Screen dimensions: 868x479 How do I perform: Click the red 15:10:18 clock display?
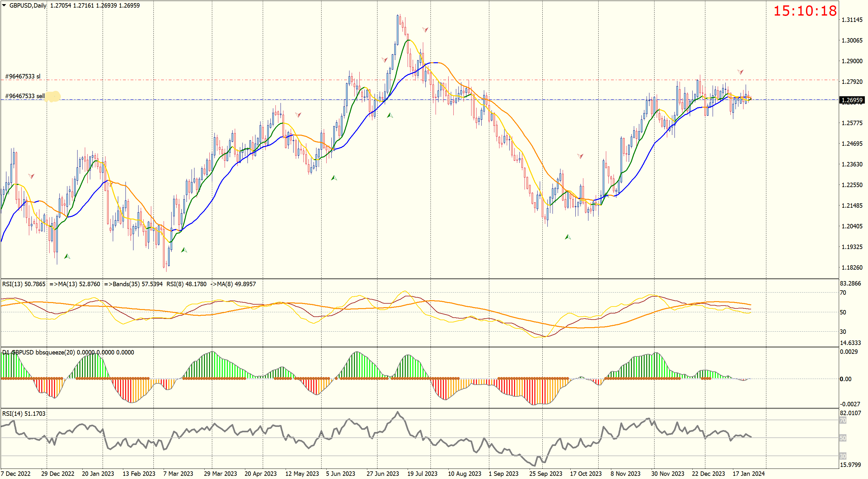click(x=805, y=11)
